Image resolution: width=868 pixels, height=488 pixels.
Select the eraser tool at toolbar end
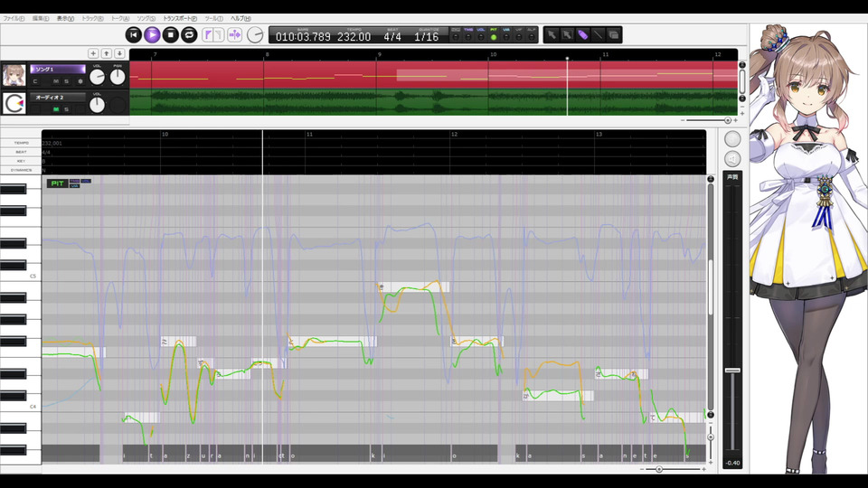point(613,35)
